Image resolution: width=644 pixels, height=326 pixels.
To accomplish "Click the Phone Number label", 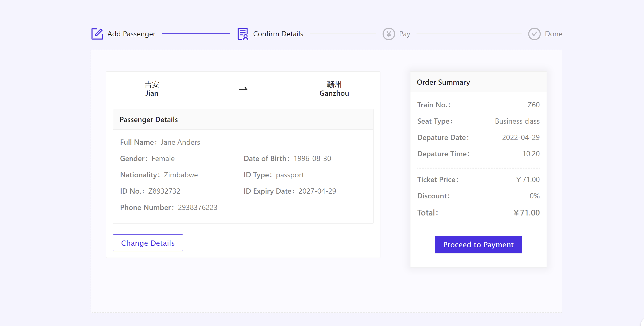I will tap(147, 208).
